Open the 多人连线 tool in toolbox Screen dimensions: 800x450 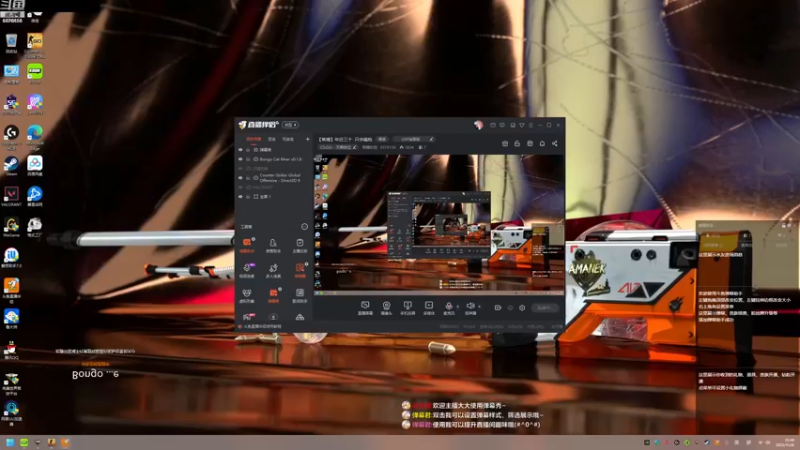pyautogui.click(x=273, y=270)
